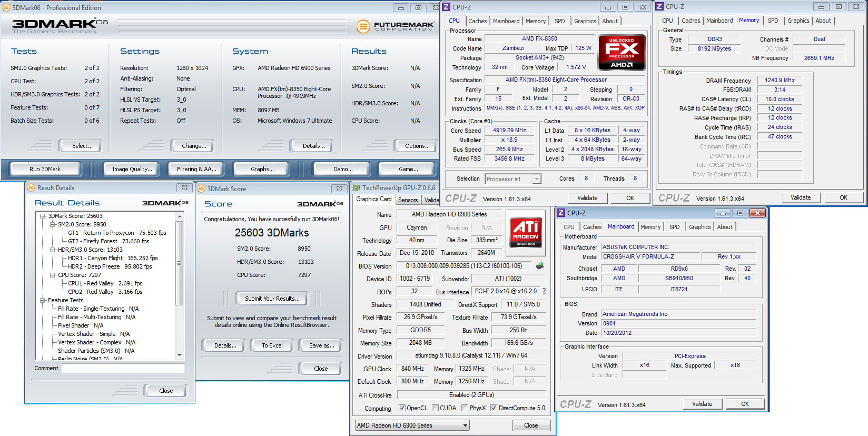Click the 3DMark Score window title icon
868x436 pixels.
tap(201, 189)
